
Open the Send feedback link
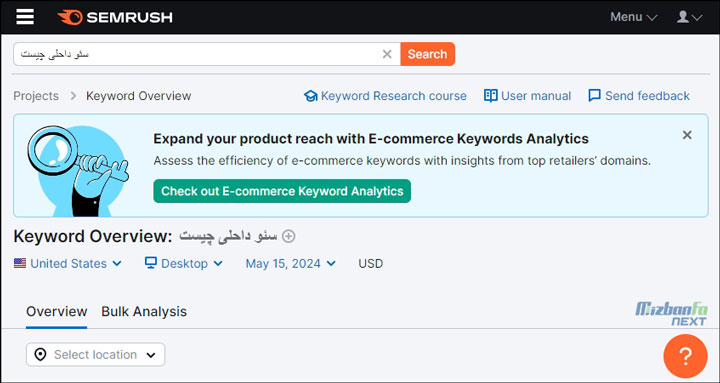point(639,96)
